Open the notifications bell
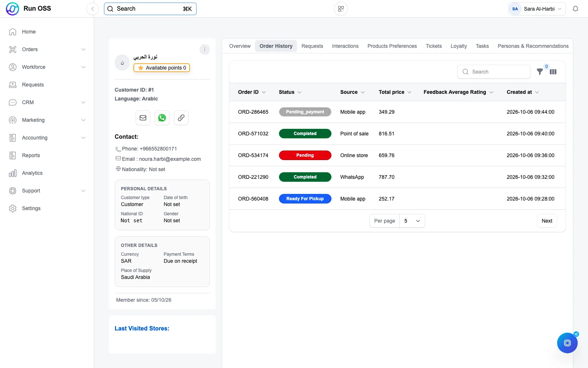Image resolution: width=588 pixels, height=368 pixels. pyautogui.click(x=576, y=9)
